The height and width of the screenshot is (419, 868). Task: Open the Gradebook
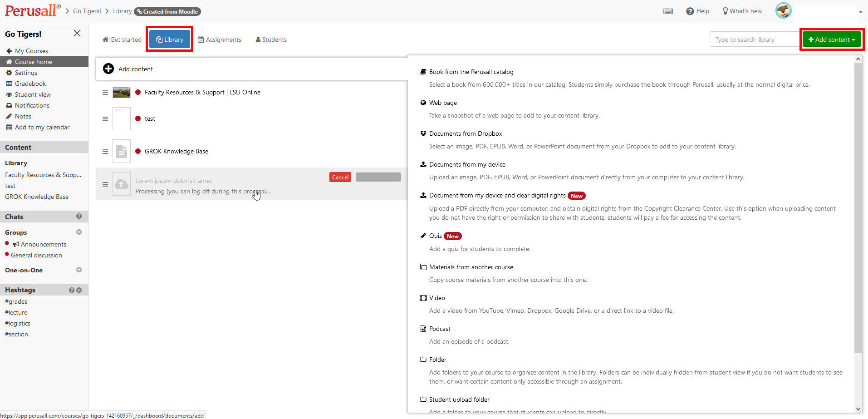tap(26, 84)
